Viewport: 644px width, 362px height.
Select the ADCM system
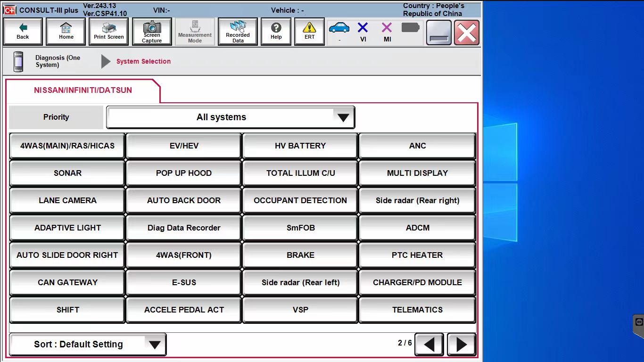coord(417,228)
